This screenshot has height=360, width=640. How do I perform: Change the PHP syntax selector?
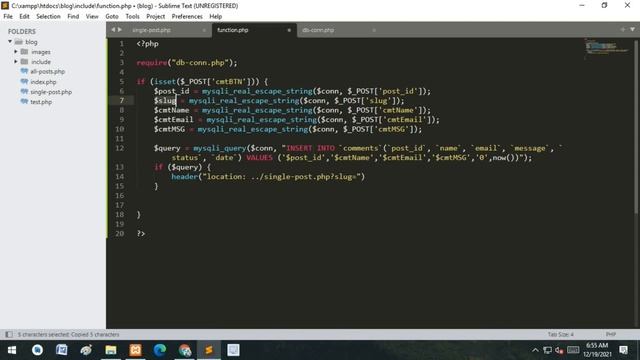(611, 334)
